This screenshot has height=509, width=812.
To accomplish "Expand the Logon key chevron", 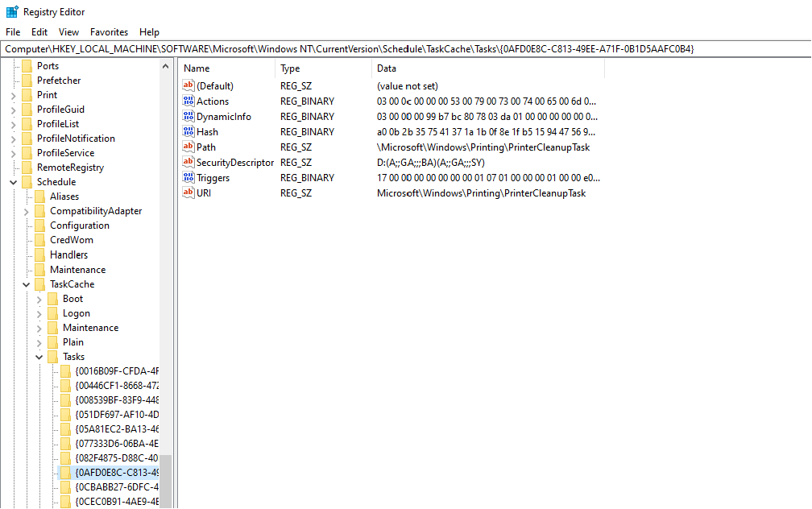I will [39, 313].
